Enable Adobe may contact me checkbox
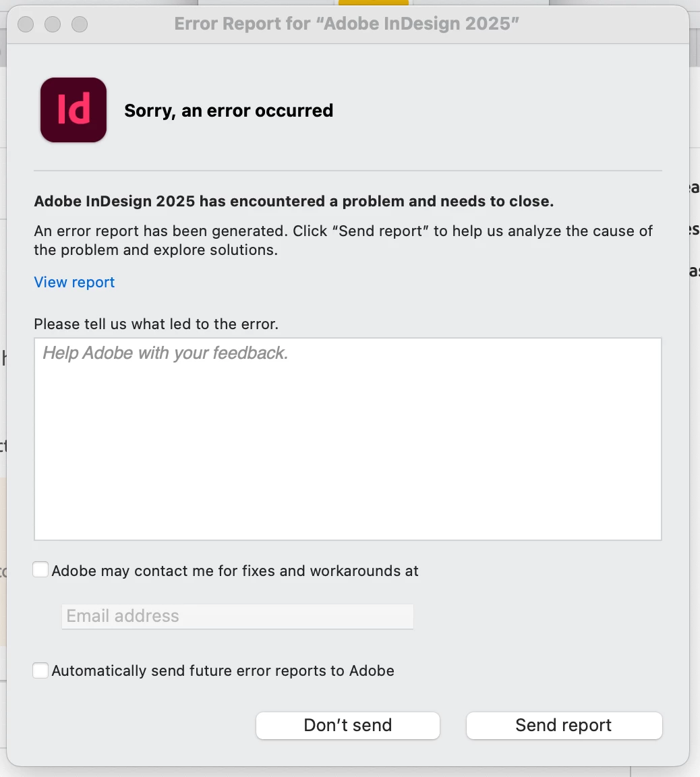This screenshot has height=777, width=700. pyautogui.click(x=40, y=570)
